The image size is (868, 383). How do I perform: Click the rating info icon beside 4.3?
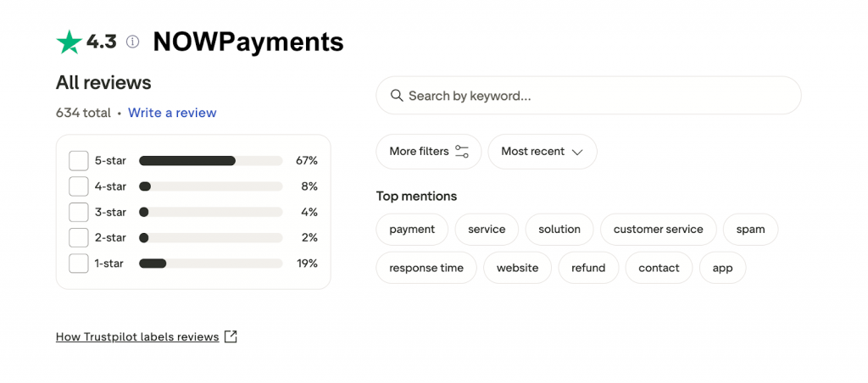[x=132, y=42]
